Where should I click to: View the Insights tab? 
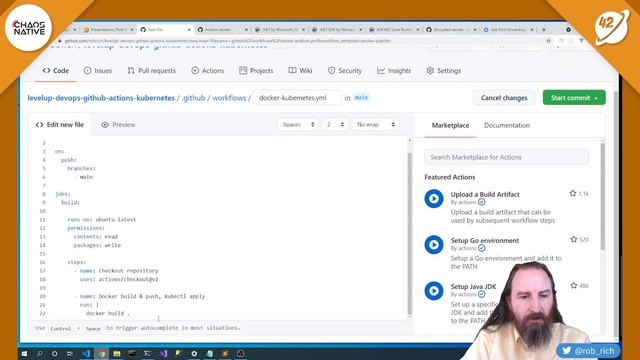click(394, 71)
